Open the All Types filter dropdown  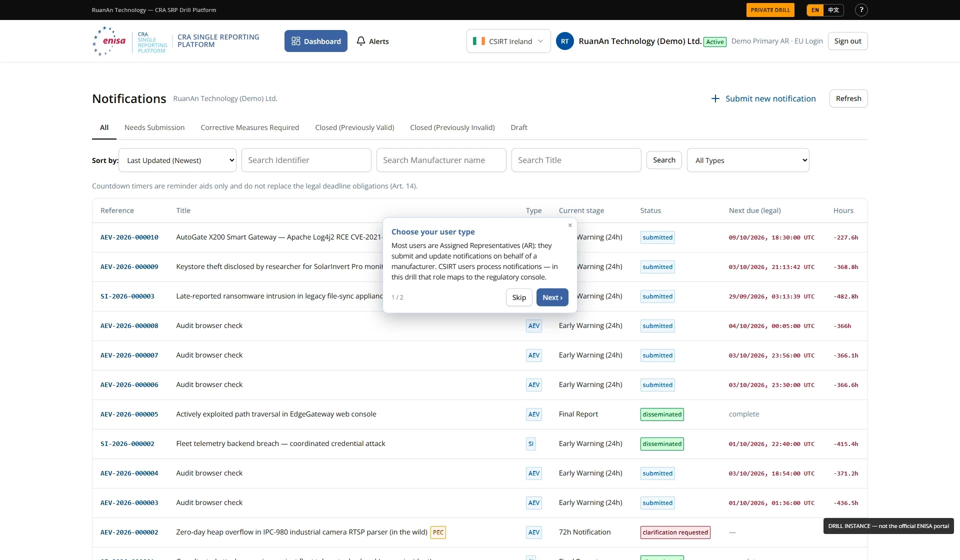(x=748, y=160)
